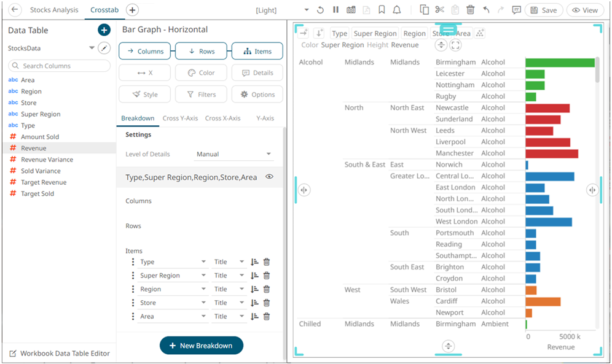The image size is (612, 364).
Task: Click sort icon for the Type item
Action: (254, 262)
